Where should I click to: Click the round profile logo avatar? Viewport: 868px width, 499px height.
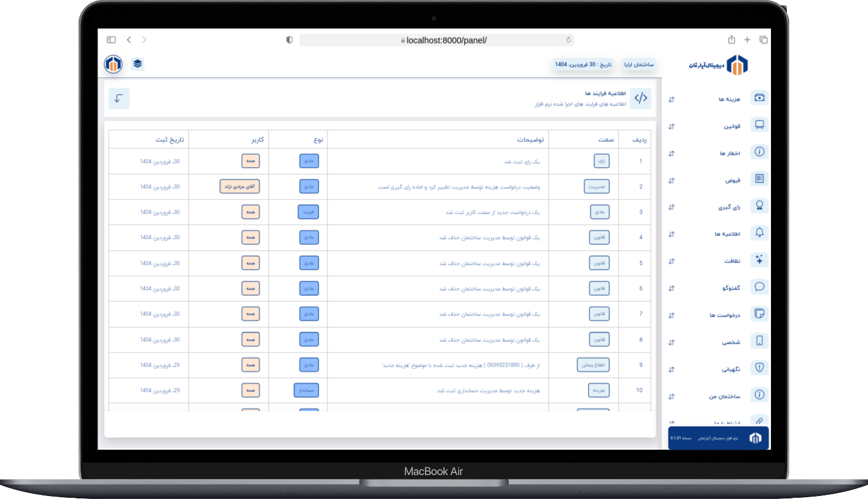[x=113, y=64]
